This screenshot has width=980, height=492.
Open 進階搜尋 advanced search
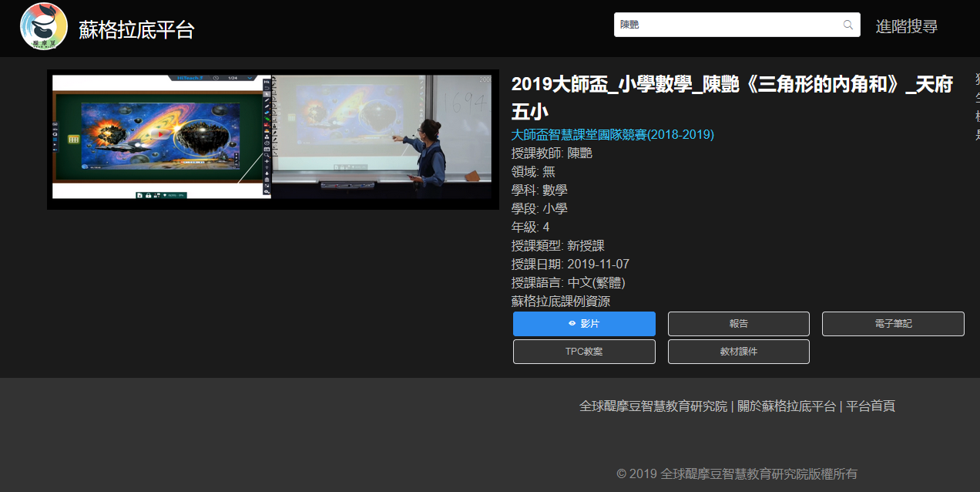[906, 26]
